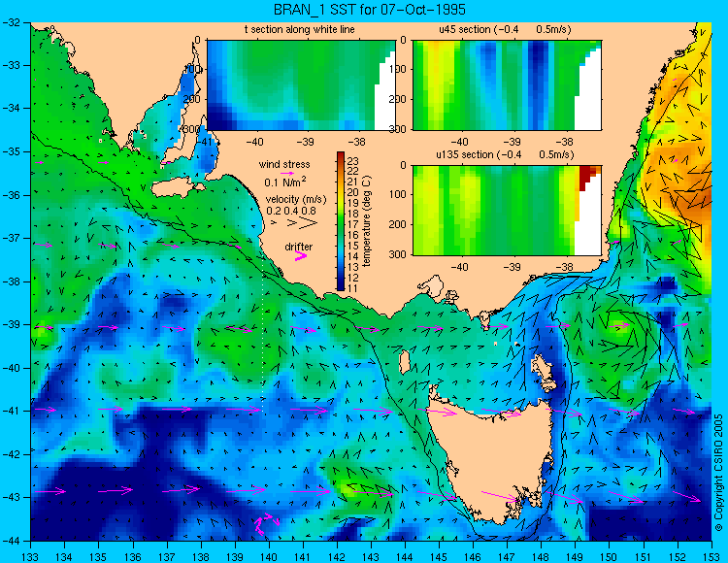Screen dimensions: 728x563
Task: Click the title 'BRAN_1 SST for 07-Oct-1995'
Action: pos(369,10)
